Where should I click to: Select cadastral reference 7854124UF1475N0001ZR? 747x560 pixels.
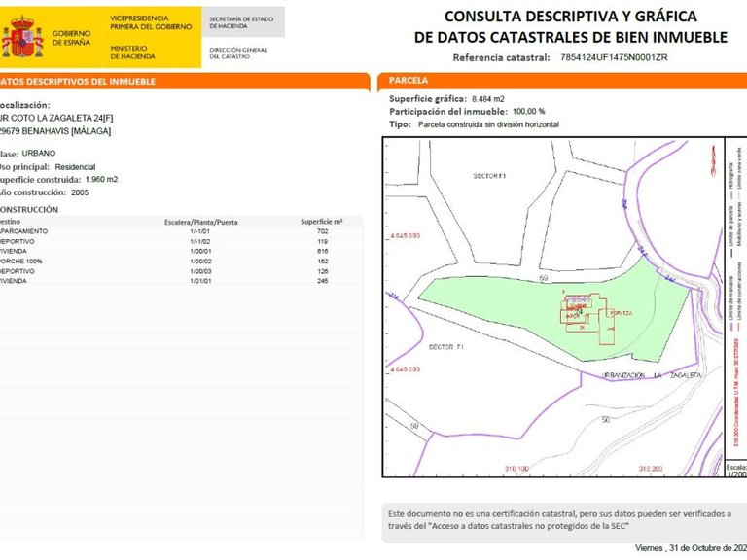(x=614, y=57)
